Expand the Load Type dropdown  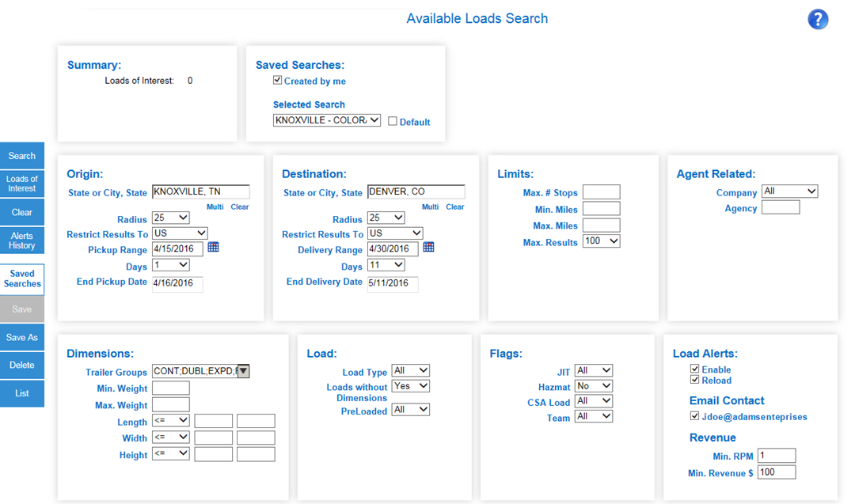pos(411,369)
